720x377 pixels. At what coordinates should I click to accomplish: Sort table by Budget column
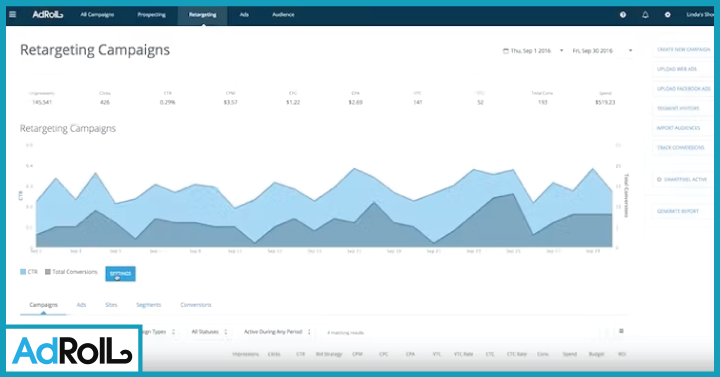pyautogui.click(x=596, y=354)
